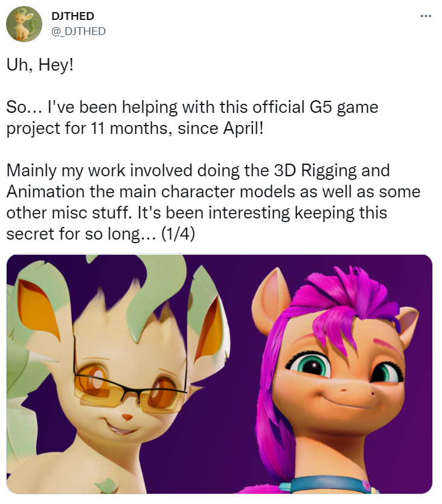The image size is (442, 504).
Task: Click the "(1/4)" thread counter text
Action: pyautogui.click(x=178, y=234)
